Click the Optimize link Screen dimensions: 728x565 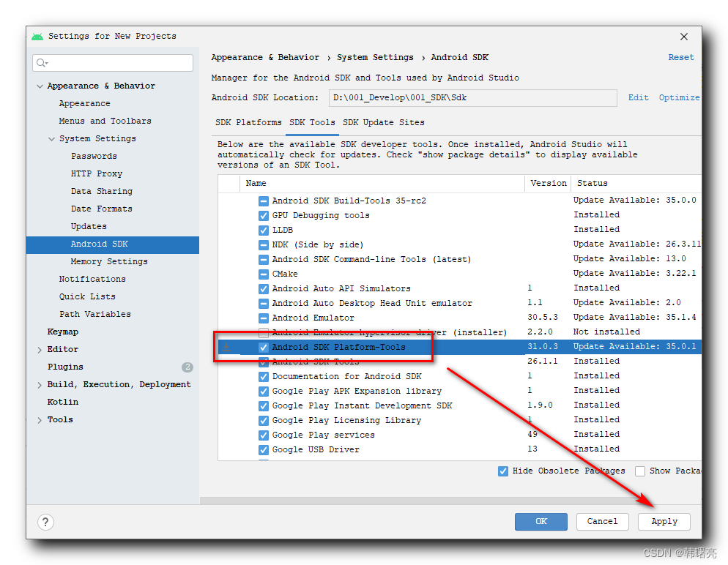pyautogui.click(x=679, y=97)
